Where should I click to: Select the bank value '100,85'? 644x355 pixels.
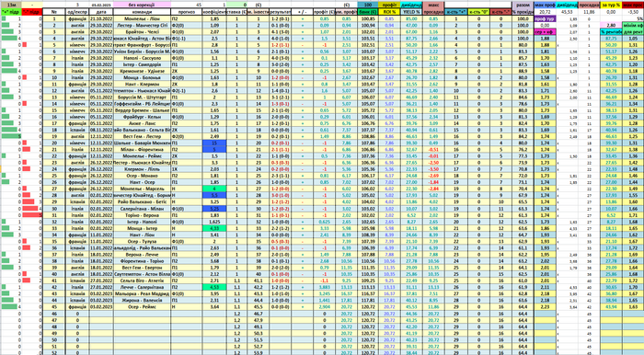[x=368, y=19]
